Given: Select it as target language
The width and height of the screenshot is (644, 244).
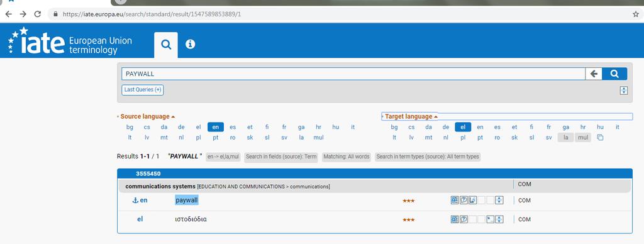Looking at the screenshot, I should click(618, 127).
